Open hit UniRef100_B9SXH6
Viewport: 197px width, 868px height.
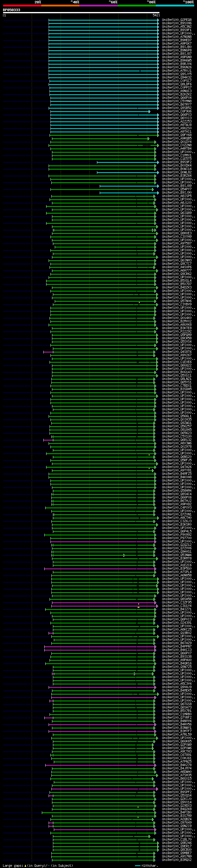[177, 23]
